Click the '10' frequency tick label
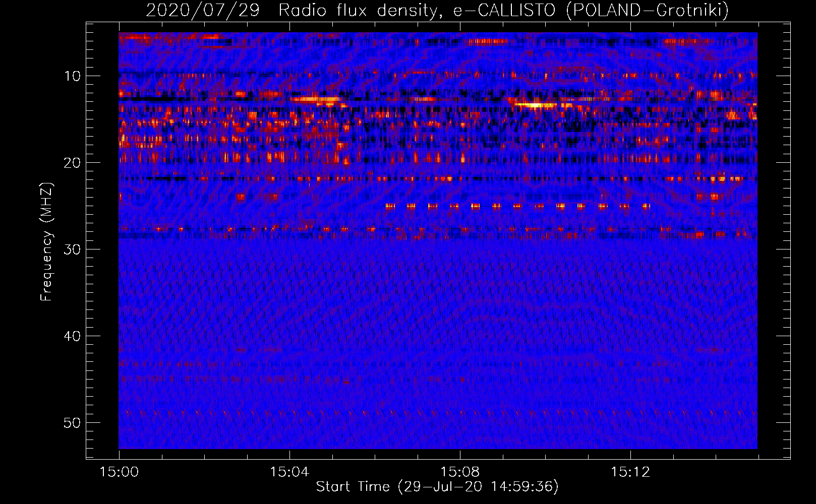 73,76
